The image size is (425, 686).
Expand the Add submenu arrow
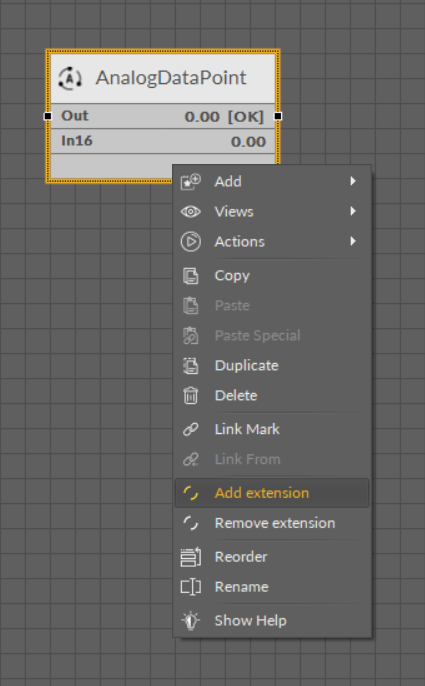(x=353, y=181)
